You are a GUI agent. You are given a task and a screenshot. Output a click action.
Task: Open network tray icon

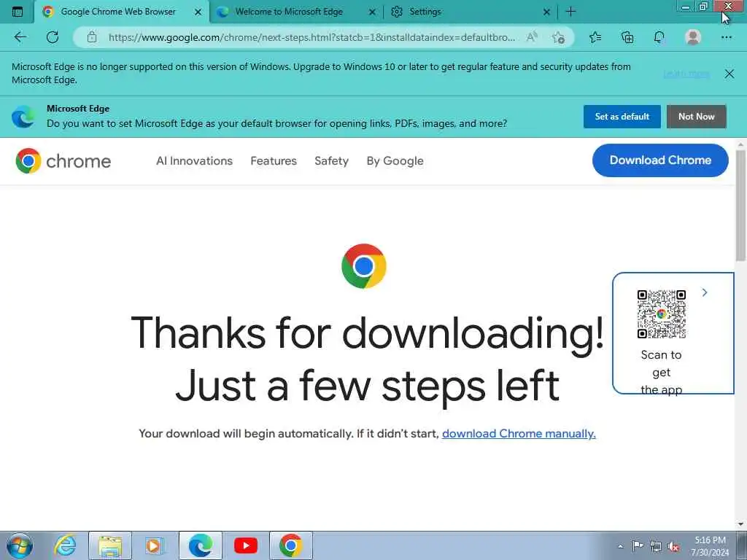coord(656,546)
